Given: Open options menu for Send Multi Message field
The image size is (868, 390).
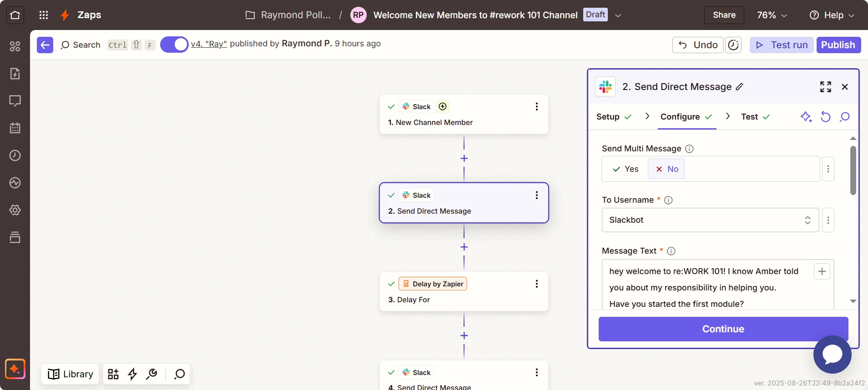Looking at the screenshot, I should [828, 169].
